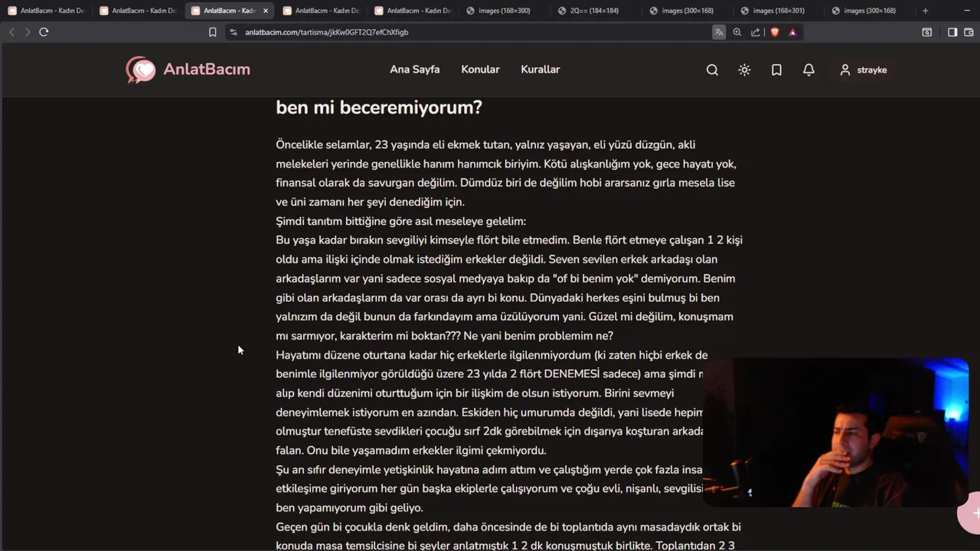Open the zoom magnifier in address bar
Viewport: 980px width, 551px height.
tap(737, 32)
